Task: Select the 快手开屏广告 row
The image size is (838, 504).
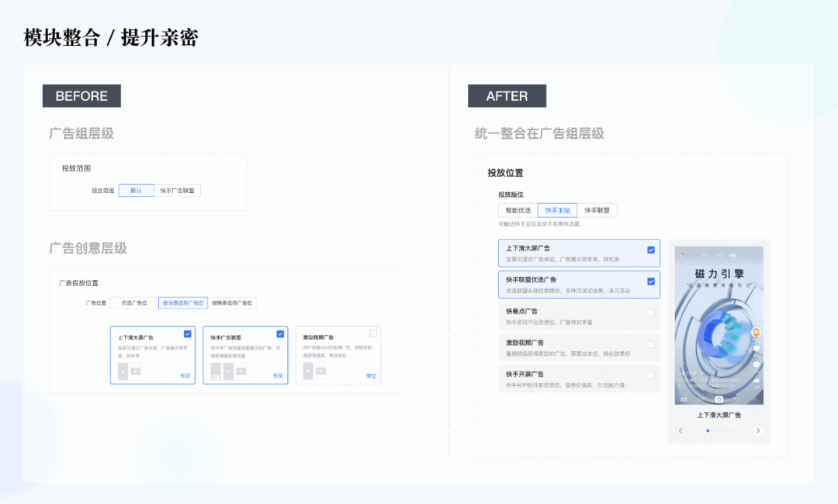Action: (x=580, y=380)
